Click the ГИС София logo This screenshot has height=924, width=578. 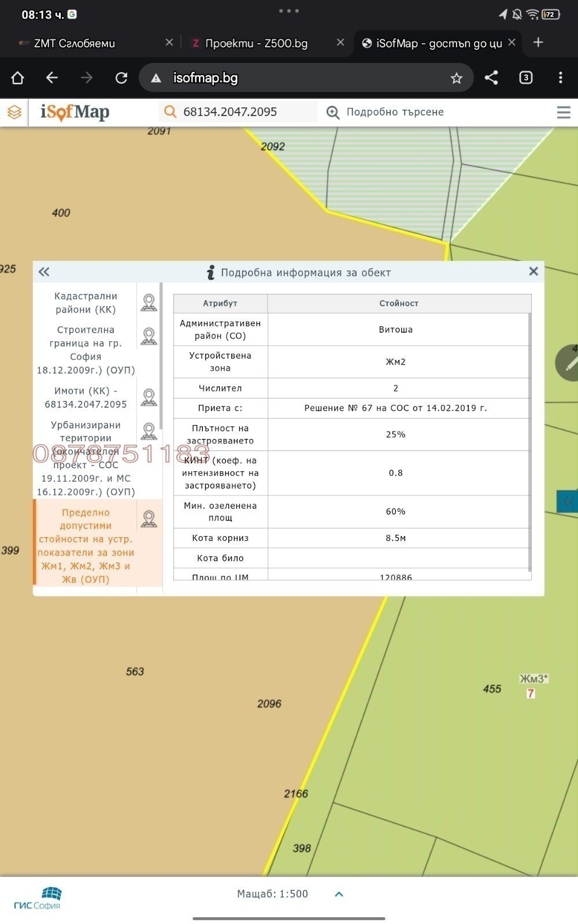[x=38, y=899]
